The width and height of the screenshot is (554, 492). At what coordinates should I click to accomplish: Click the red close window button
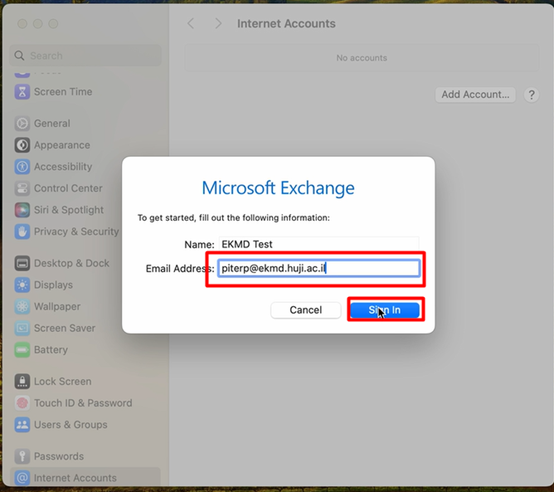coord(22,24)
